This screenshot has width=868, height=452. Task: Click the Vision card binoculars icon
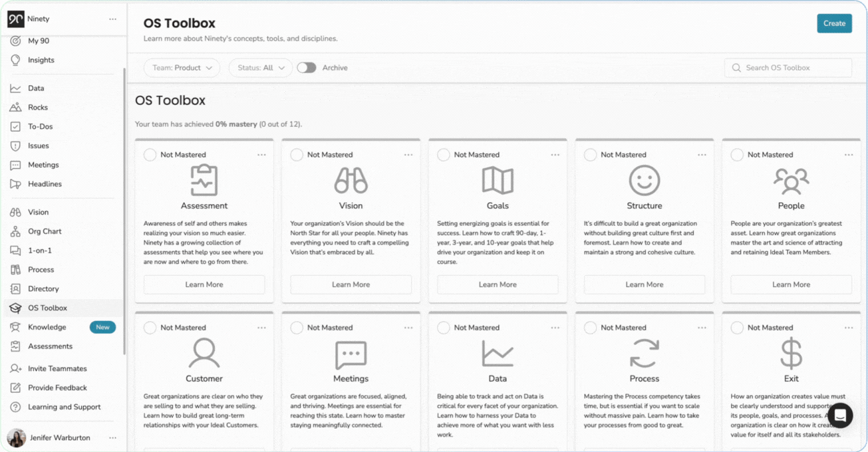pos(351,180)
